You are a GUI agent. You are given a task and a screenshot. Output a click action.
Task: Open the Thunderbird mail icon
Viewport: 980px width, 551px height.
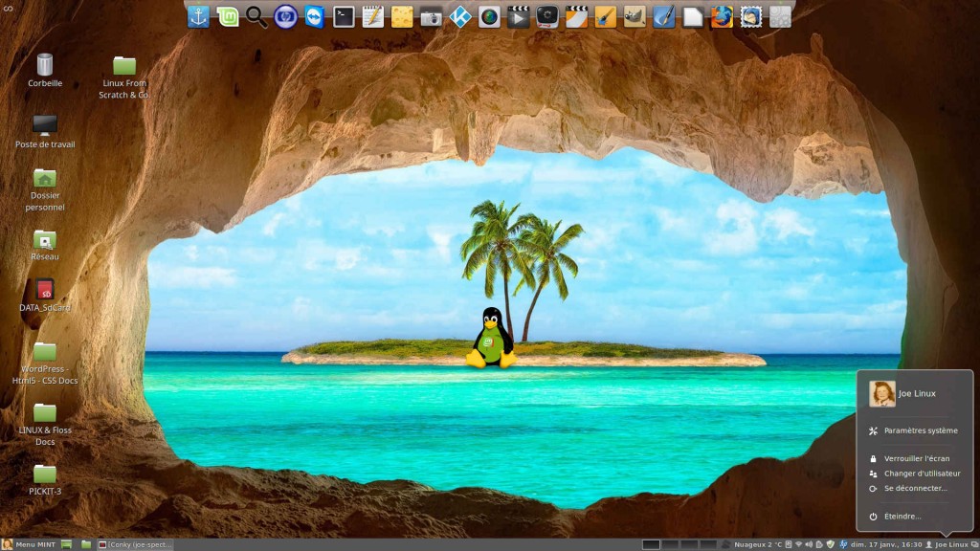(x=751, y=16)
